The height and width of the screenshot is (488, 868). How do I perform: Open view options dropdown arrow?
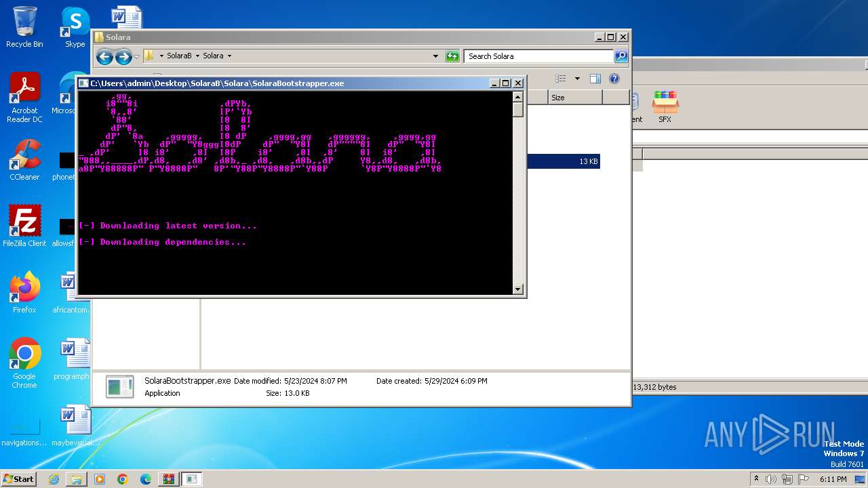(577, 79)
